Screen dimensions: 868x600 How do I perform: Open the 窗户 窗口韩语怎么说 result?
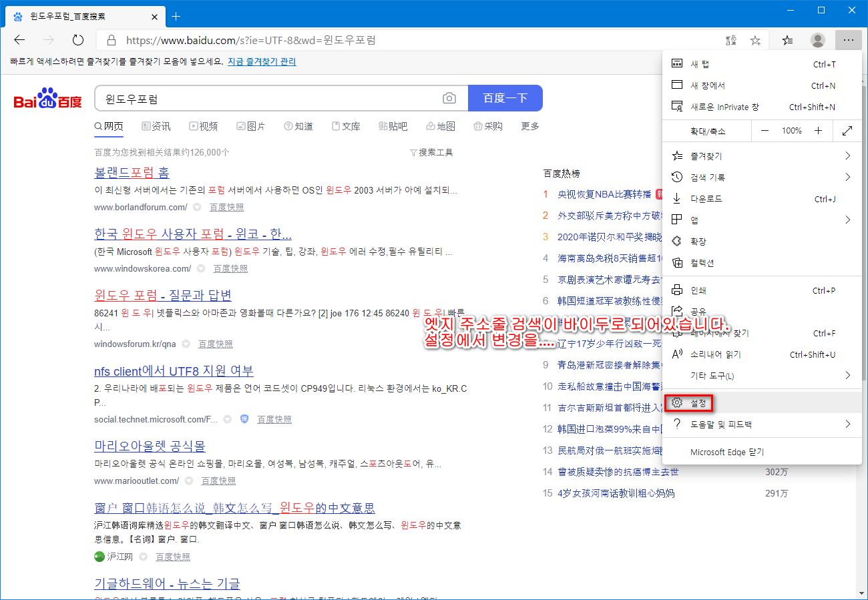point(235,508)
